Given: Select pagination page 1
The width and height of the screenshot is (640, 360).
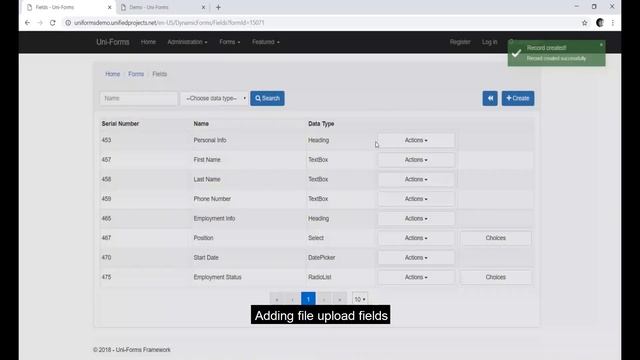Looking at the screenshot, I should 308,299.
